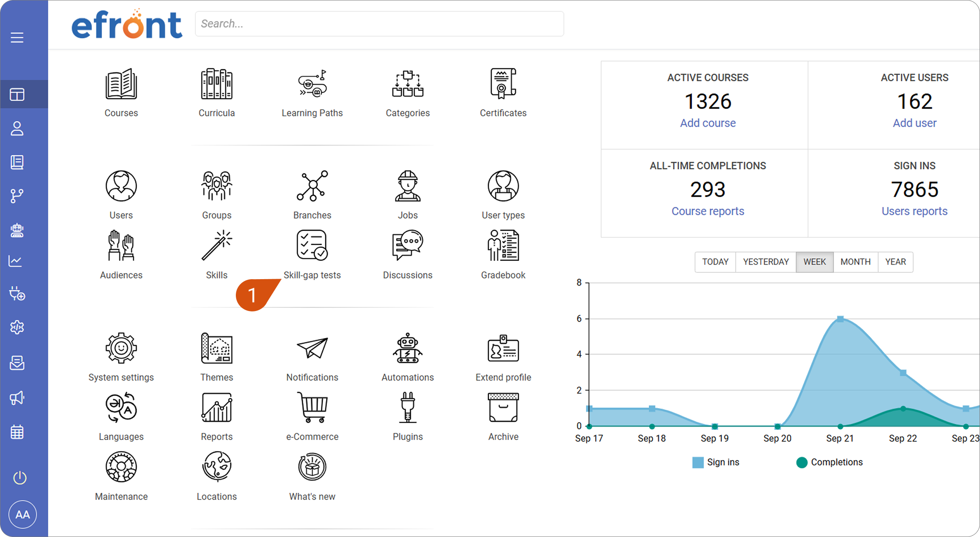
Task: Open the Courses icon
Action: coord(121,84)
